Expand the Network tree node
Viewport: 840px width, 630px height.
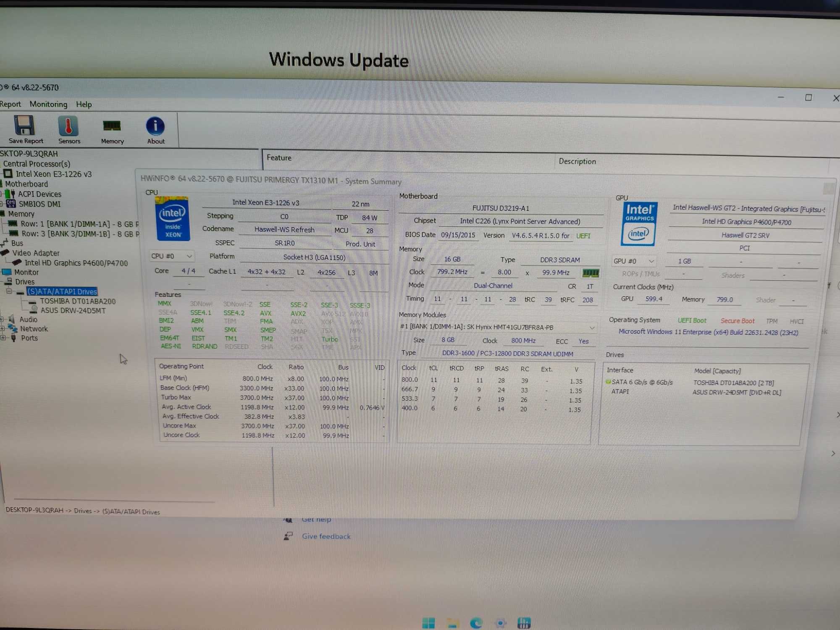pos(3,329)
